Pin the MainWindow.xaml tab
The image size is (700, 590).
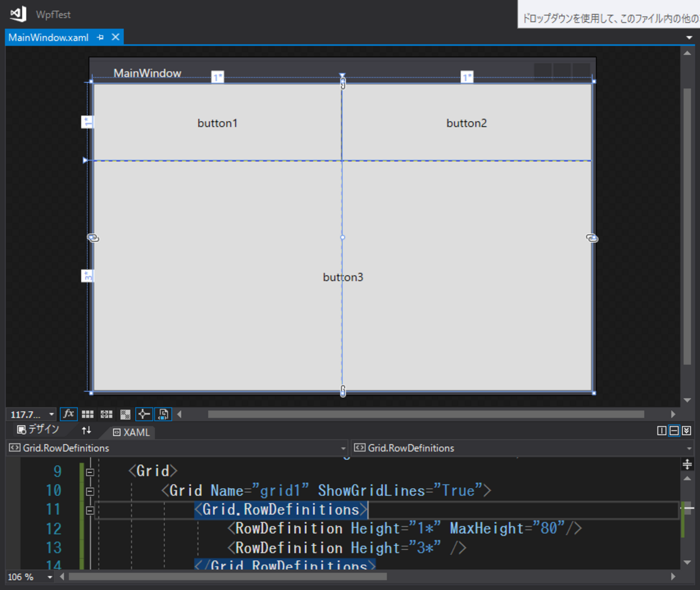click(100, 37)
